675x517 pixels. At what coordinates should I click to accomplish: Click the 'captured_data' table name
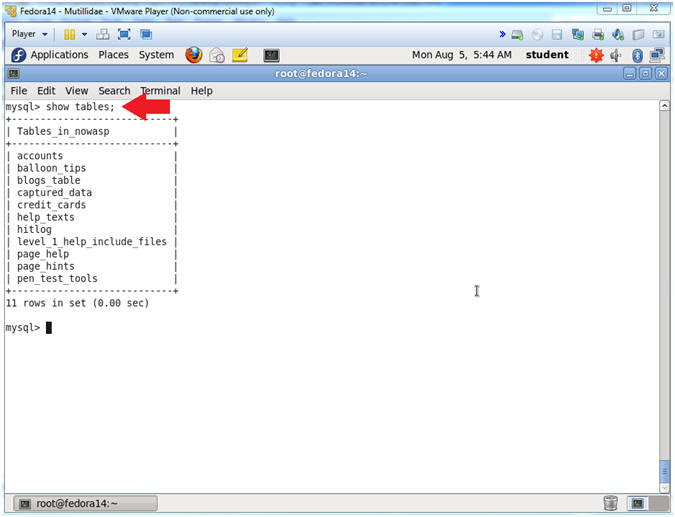pos(54,192)
